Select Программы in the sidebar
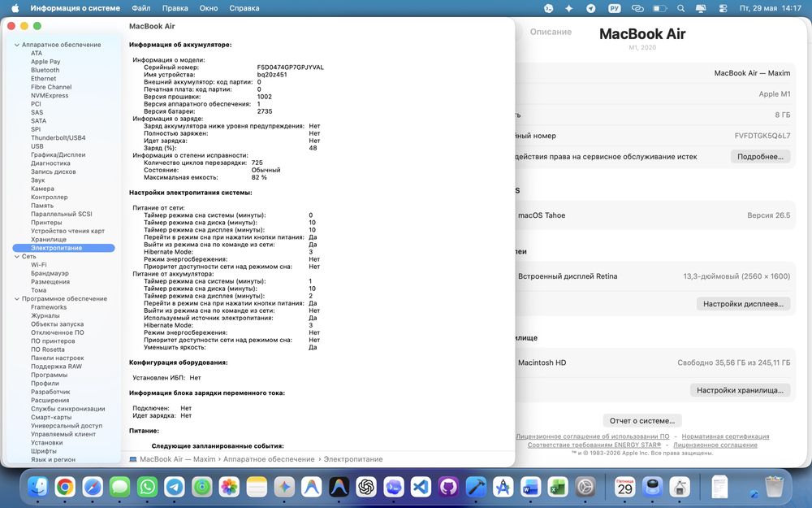Screen dimensions: 812x508 (50, 375)
